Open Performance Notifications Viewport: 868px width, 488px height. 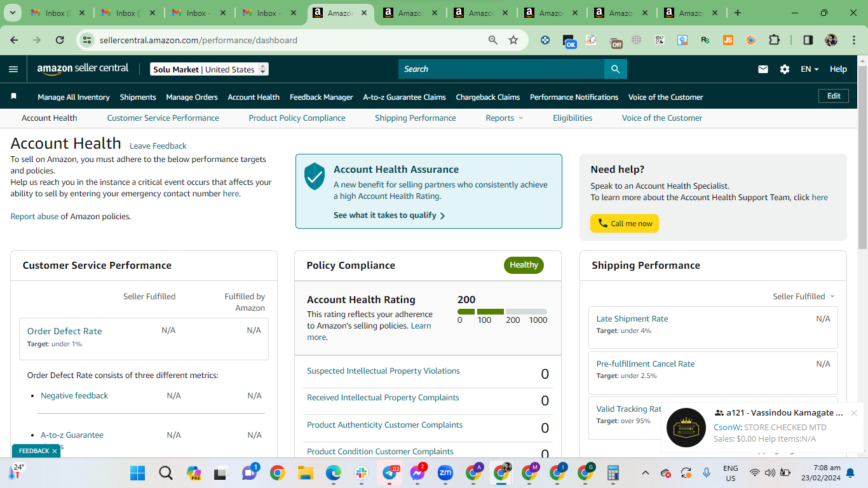[574, 97]
